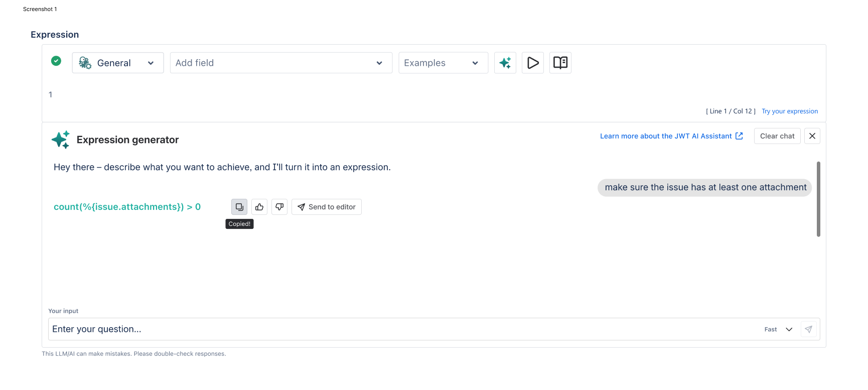Give thumbs down to the generated expression

(x=279, y=207)
